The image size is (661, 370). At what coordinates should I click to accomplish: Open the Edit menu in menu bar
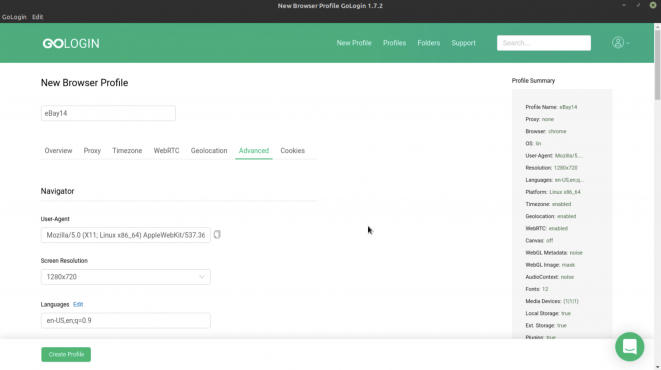[x=38, y=17]
